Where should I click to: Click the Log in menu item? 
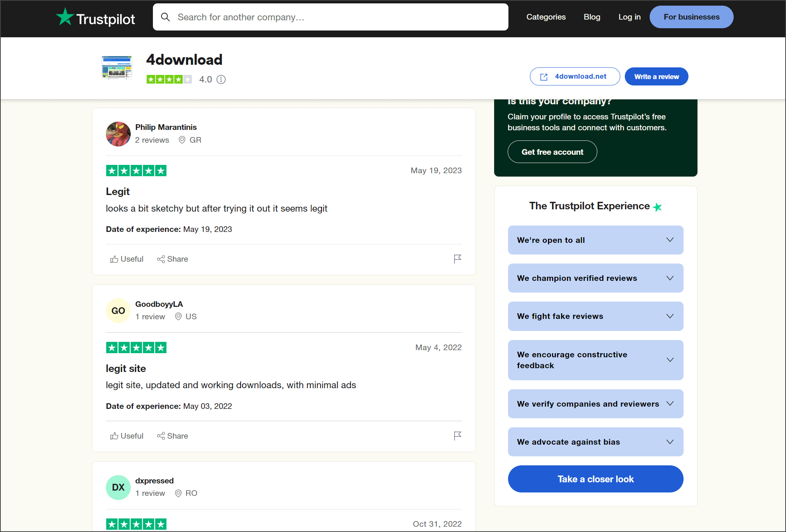pyautogui.click(x=629, y=17)
